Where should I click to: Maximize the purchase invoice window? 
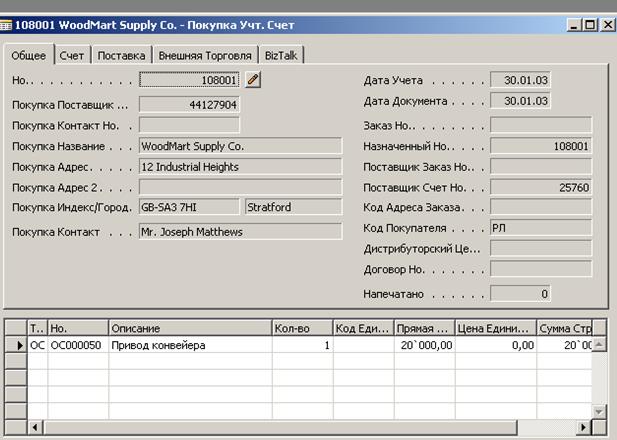coord(589,25)
